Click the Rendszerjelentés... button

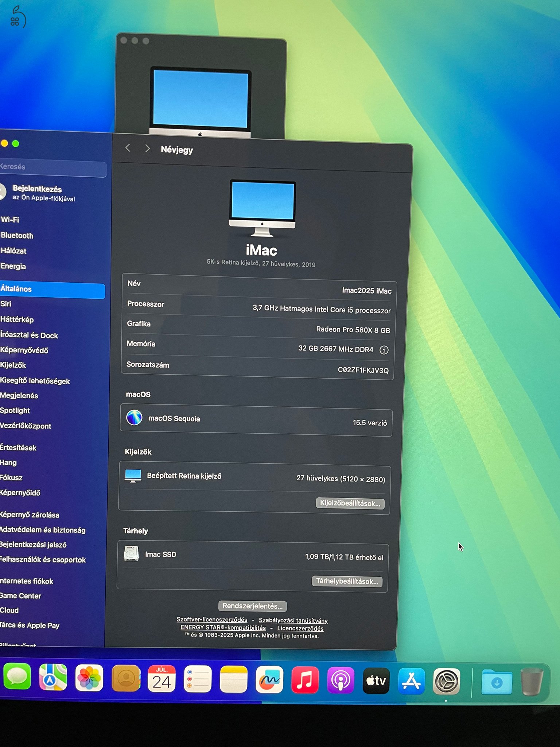pyautogui.click(x=253, y=606)
